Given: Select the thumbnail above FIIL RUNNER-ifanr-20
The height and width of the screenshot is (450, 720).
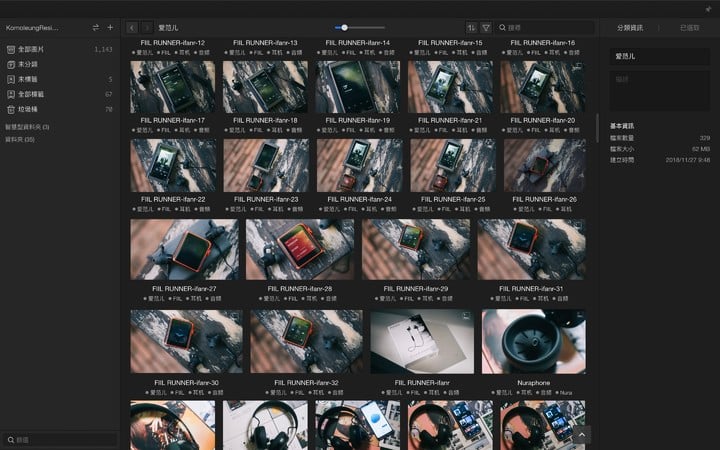Looking at the screenshot, I should click(543, 87).
